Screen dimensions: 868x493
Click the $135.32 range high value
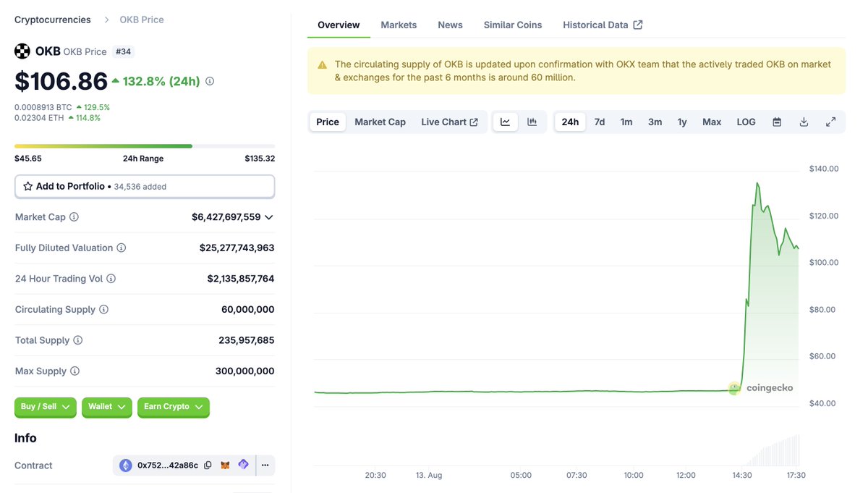pos(260,159)
